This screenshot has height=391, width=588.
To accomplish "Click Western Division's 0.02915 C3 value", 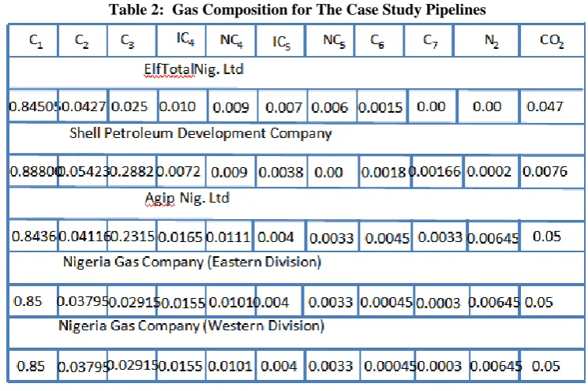I will pyautogui.click(x=133, y=365).
